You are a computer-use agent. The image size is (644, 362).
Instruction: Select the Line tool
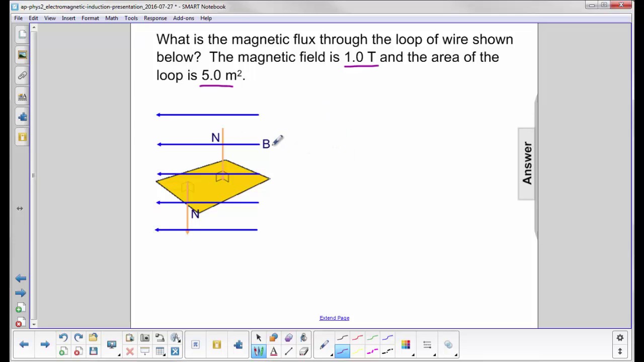click(x=289, y=351)
